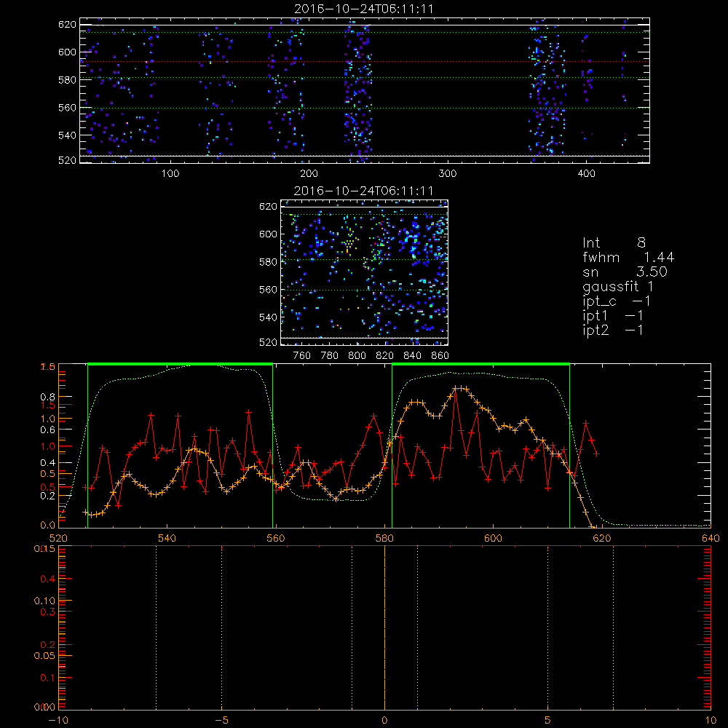The image size is (728, 728).
Task: Click x-axis label '5' of the bottom plot
Action: pos(548,721)
